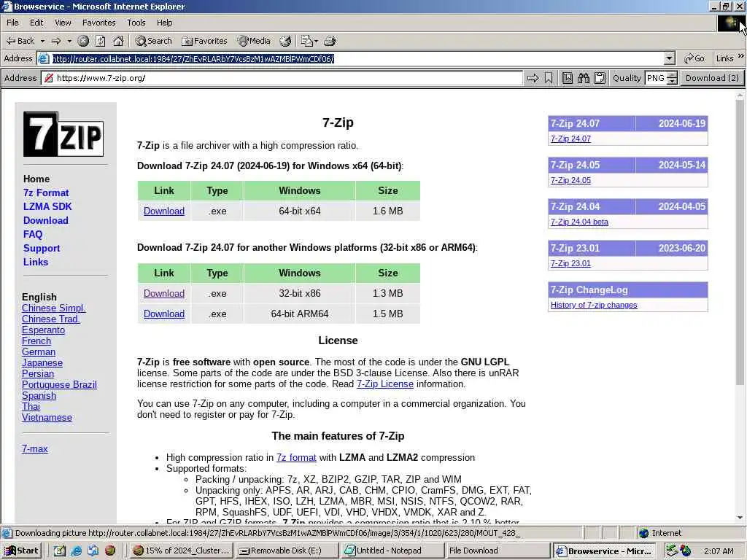Screen dimensions: 747x560
Task: Open the View menu
Action: pyautogui.click(x=63, y=23)
